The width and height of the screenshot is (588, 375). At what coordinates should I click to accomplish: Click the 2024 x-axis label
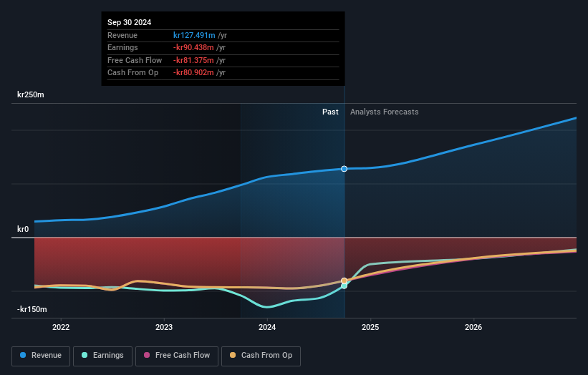(267, 327)
